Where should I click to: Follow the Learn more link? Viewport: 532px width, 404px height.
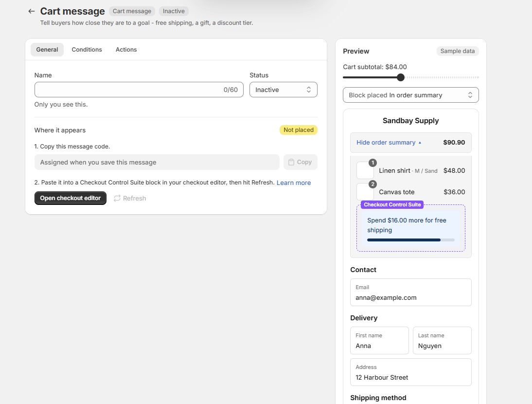[x=294, y=183]
